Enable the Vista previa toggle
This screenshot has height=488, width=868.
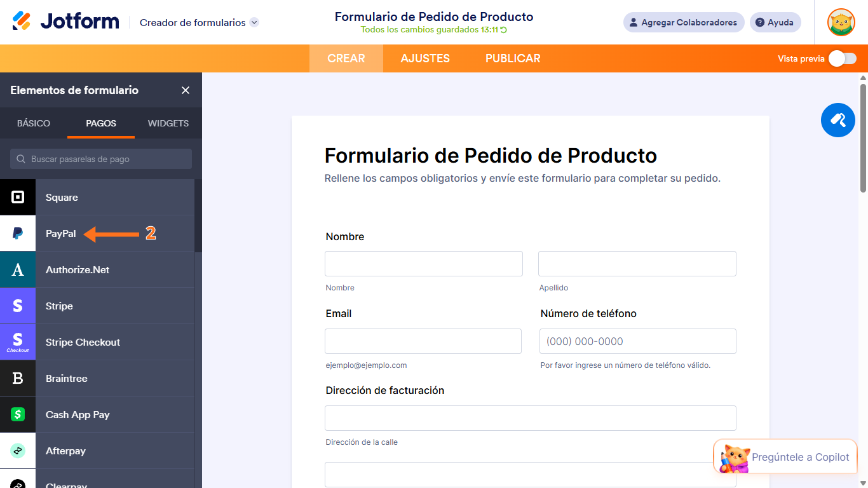[842, 58]
